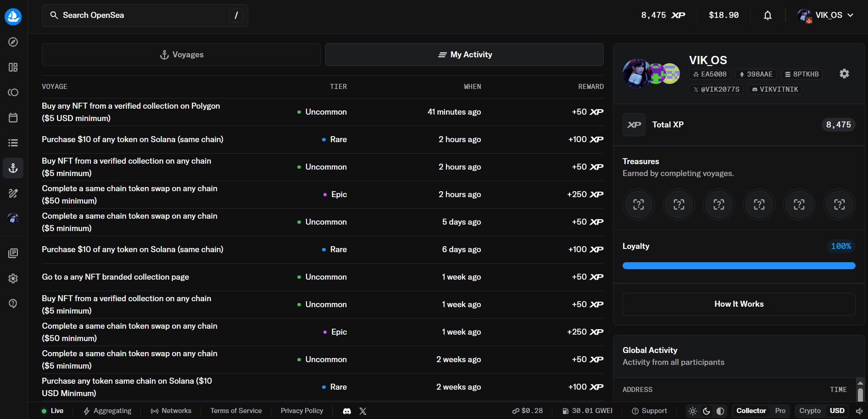Click 'Buy any NFT from a verified collection on Polygon' row
868x419 pixels.
[323, 112]
